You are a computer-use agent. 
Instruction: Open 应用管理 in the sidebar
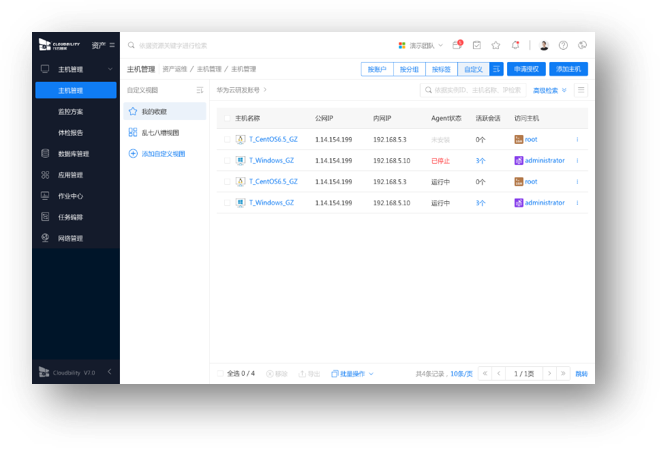(x=70, y=175)
